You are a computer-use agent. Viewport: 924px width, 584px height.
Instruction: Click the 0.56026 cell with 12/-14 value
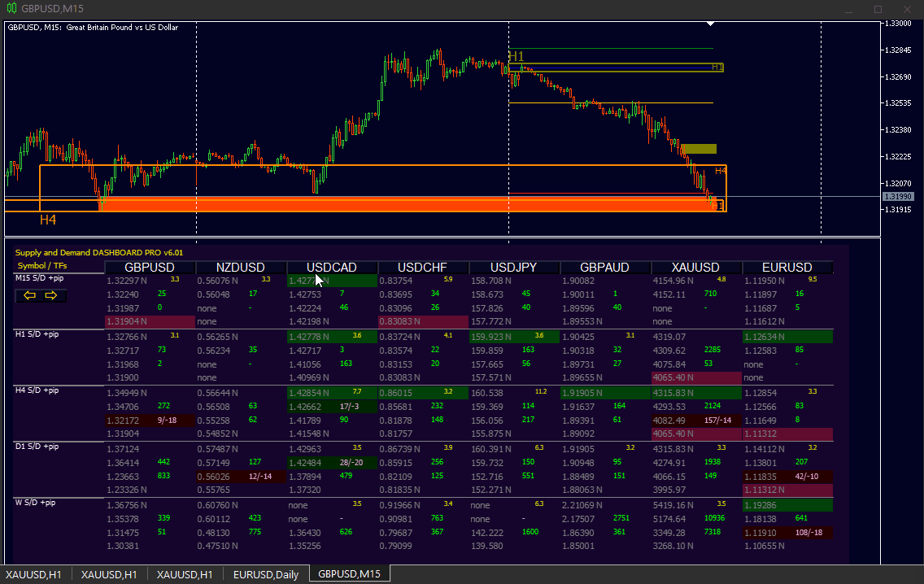coord(241,477)
